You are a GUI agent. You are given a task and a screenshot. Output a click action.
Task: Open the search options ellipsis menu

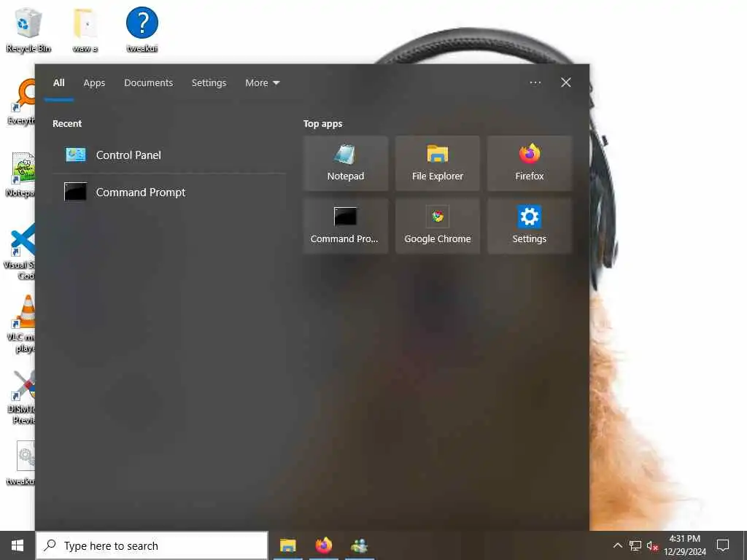[535, 82]
